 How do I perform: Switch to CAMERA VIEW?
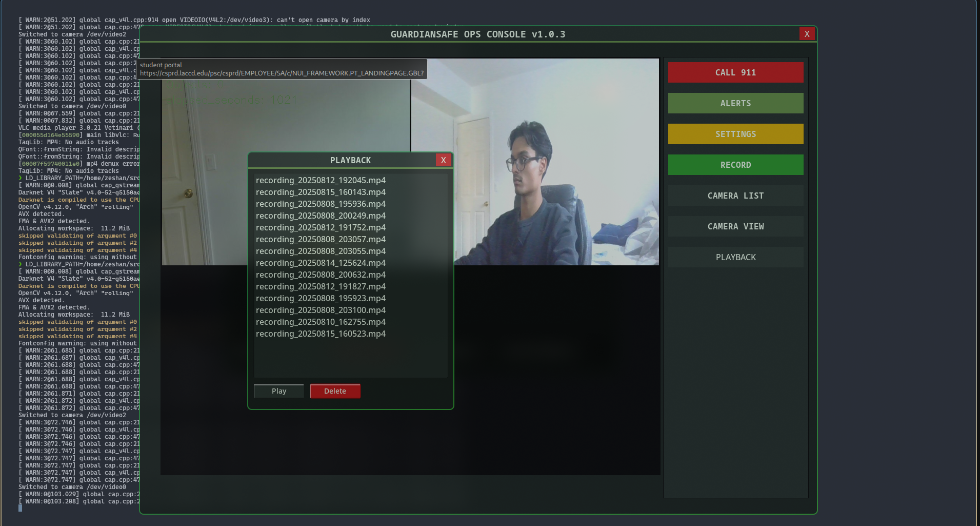[x=735, y=226]
